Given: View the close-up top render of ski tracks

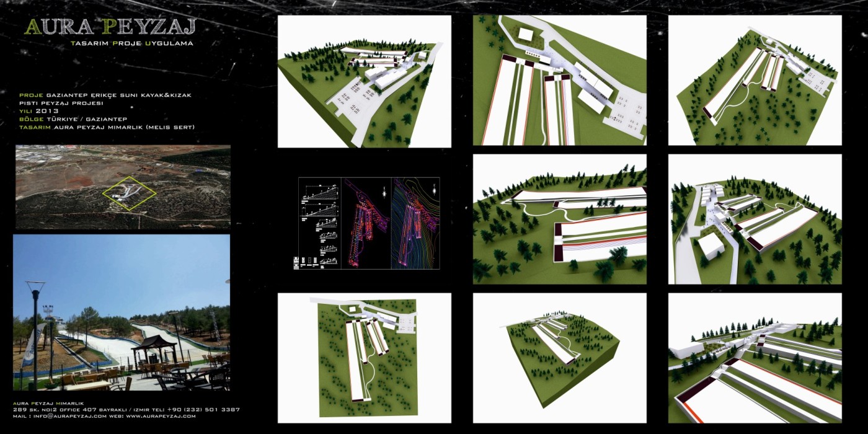Looking at the screenshot, I should pyautogui.click(x=559, y=80).
